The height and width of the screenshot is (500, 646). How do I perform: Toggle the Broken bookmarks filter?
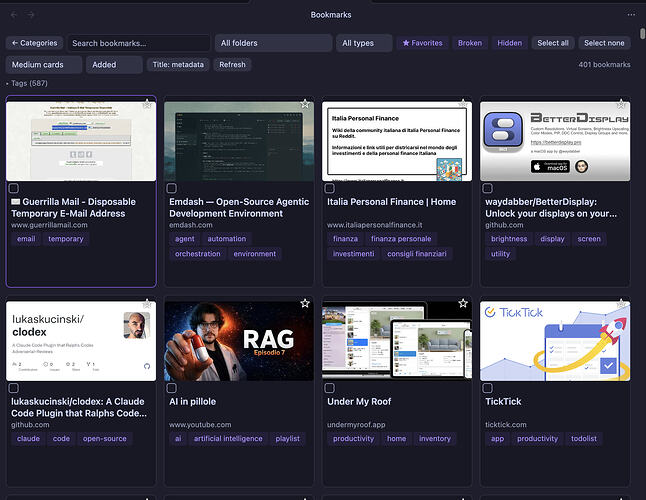tap(470, 43)
